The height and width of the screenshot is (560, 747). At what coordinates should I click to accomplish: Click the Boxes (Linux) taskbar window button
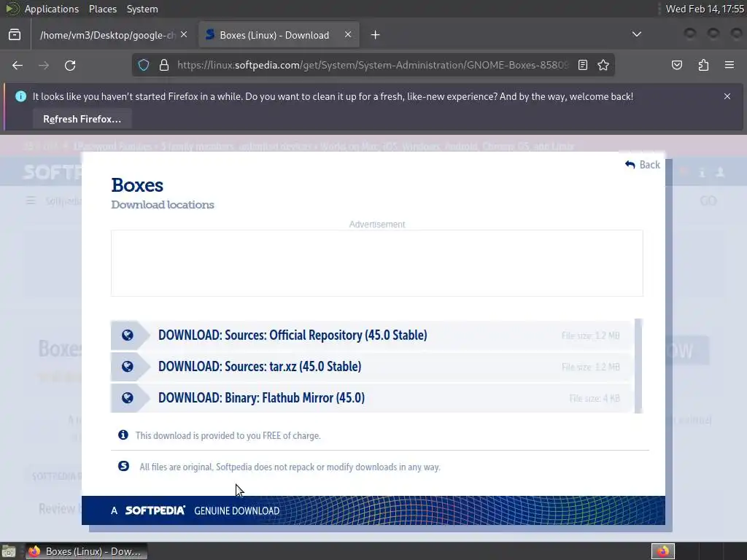86,551
